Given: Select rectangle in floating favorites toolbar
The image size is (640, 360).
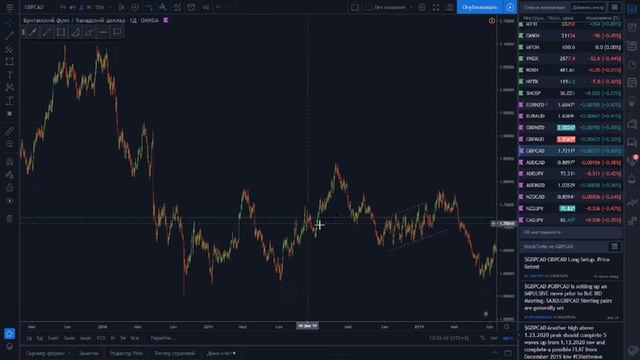Looking at the screenshot, I should point(61,32).
